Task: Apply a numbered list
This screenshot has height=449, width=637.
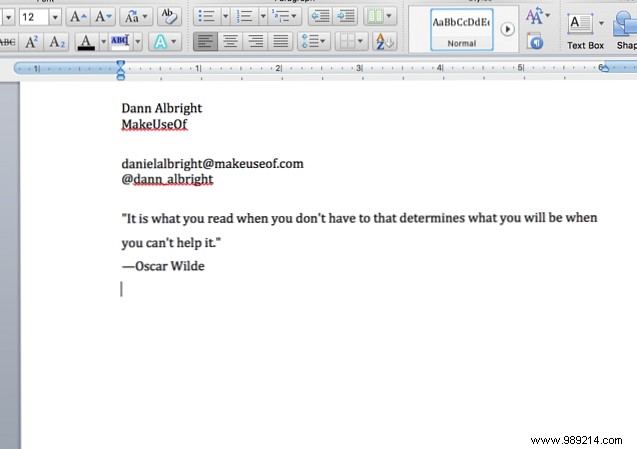Action: tap(245, 17)
